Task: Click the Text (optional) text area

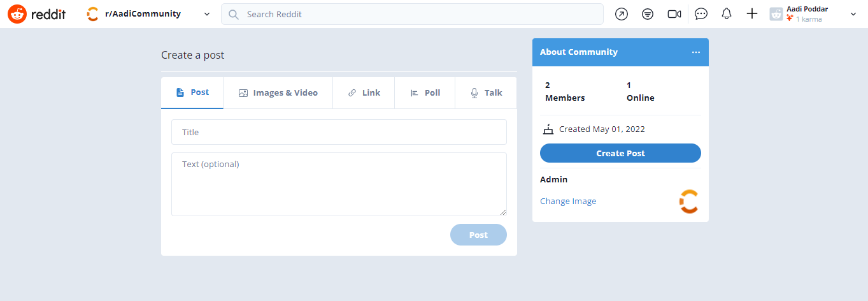Action: [339, 184]
